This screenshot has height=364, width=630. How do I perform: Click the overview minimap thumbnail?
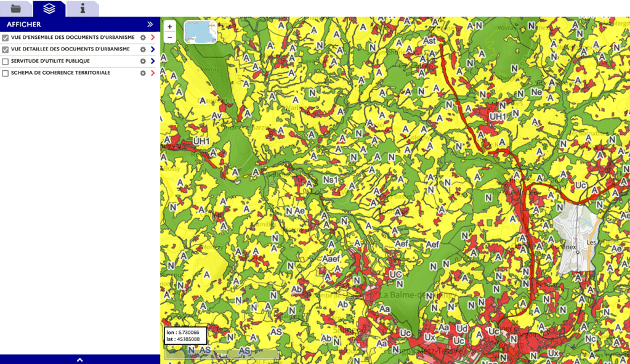coord(200,32)
